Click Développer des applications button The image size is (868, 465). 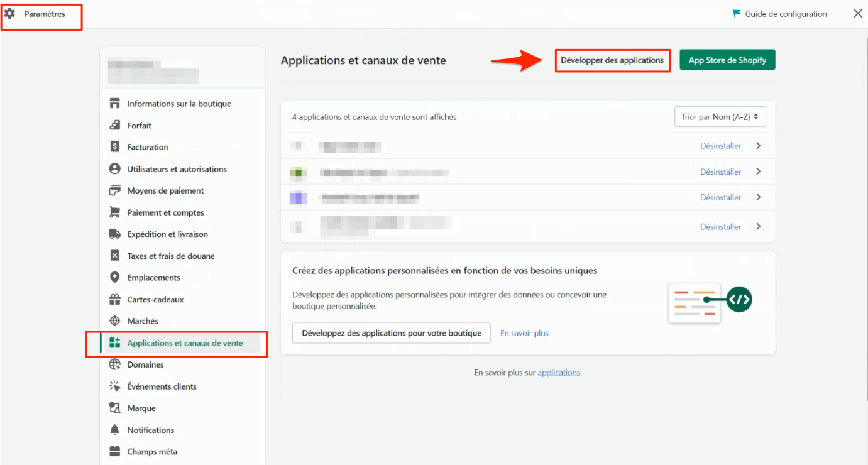[x=612, y=60]
